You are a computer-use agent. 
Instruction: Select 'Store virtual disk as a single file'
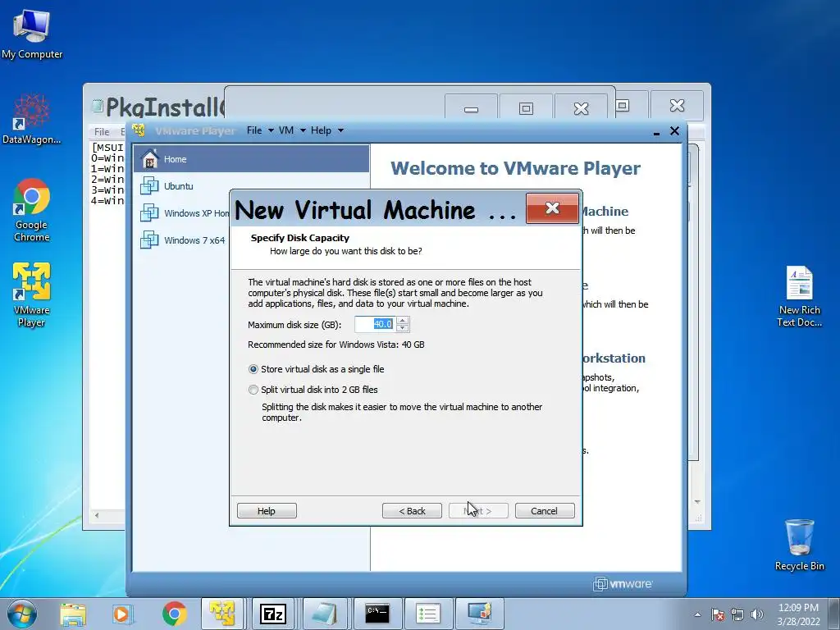click(x=253, y=369)
